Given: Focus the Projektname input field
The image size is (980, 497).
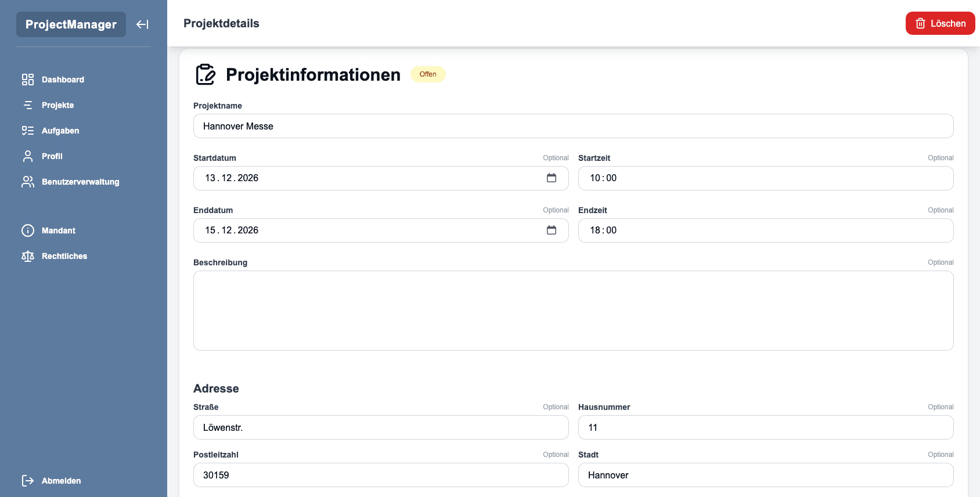Looking at the screenshot, I should click(573, 126).
